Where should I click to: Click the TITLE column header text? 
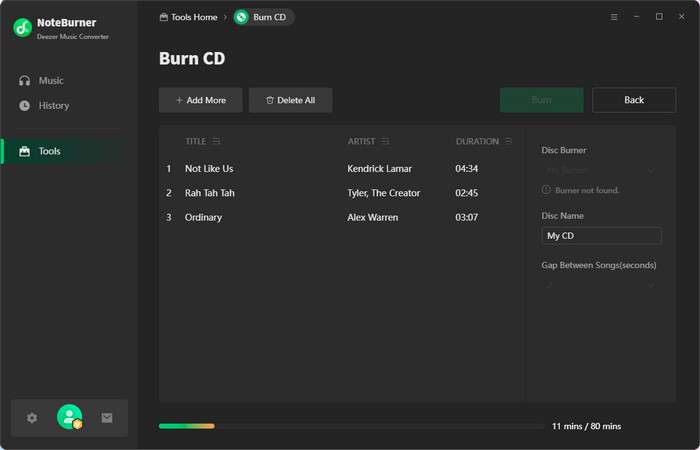196,142
